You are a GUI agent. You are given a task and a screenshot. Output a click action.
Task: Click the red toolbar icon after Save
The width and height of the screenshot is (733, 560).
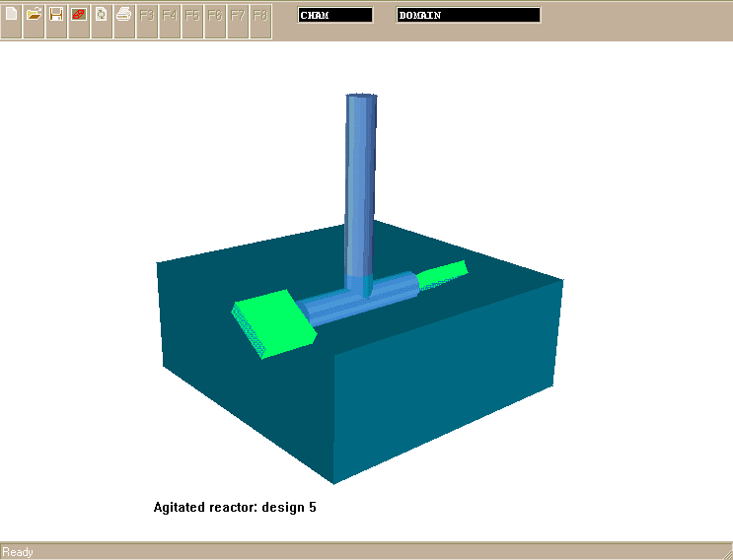(79, 16)
